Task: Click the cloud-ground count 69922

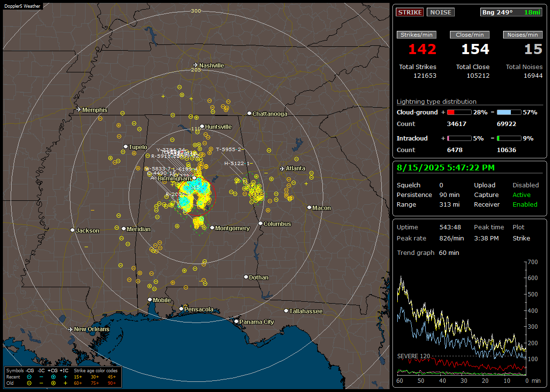Action: [507, 124]
